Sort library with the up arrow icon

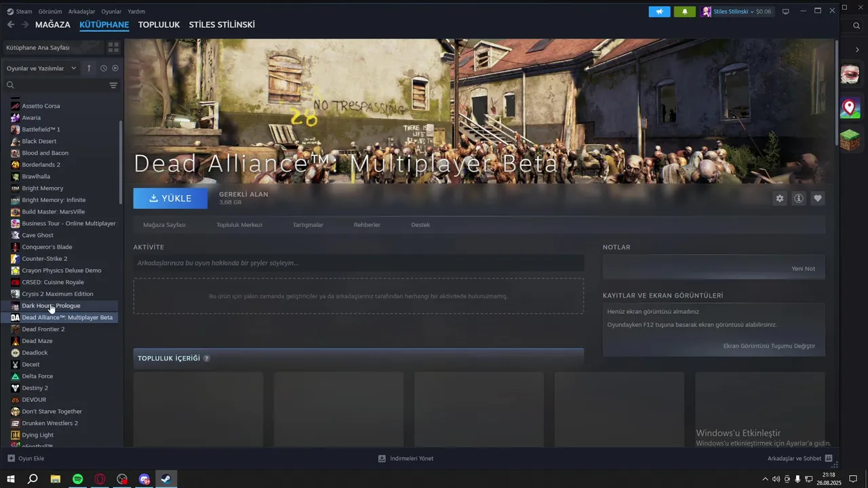pyautogui.click(x=89, y=68)
